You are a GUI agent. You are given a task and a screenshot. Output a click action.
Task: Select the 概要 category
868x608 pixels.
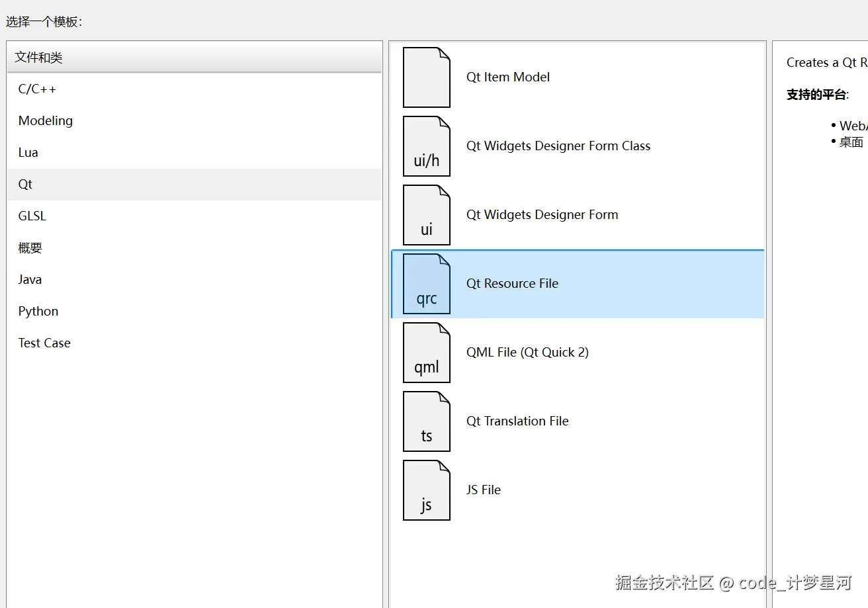195,248
